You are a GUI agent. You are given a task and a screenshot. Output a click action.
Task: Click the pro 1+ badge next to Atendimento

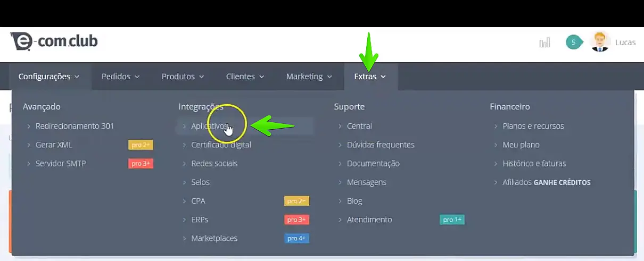(x=452, y=220)
